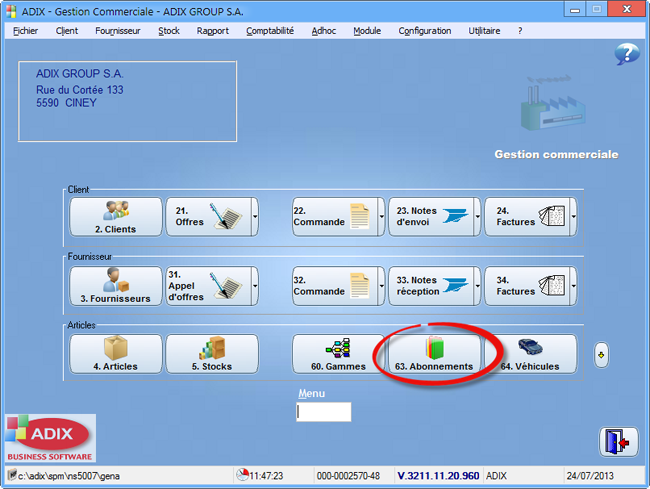Open the 60. Gammes module
Viewport: 650px width, 489px height.
coord(339,354)
